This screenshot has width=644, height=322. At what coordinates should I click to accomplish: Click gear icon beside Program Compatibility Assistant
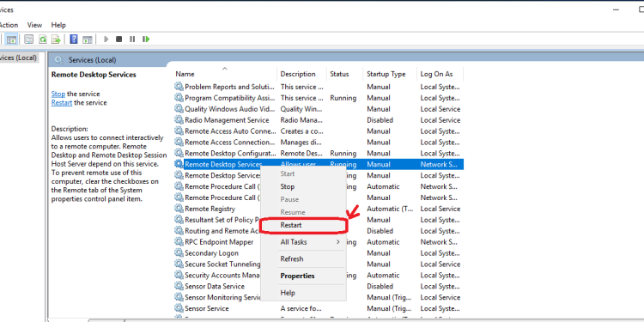coord(179,98)
